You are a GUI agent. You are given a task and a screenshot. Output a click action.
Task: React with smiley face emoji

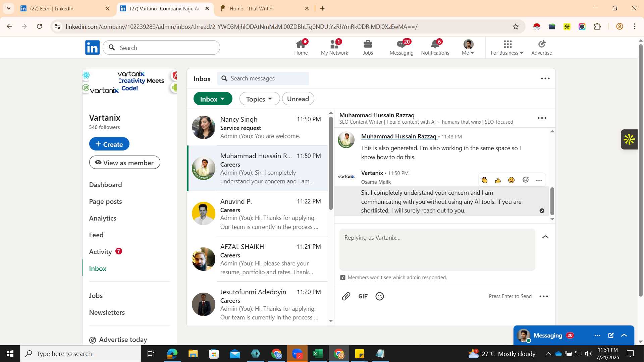pyautogui.click(x=511, y=180)
